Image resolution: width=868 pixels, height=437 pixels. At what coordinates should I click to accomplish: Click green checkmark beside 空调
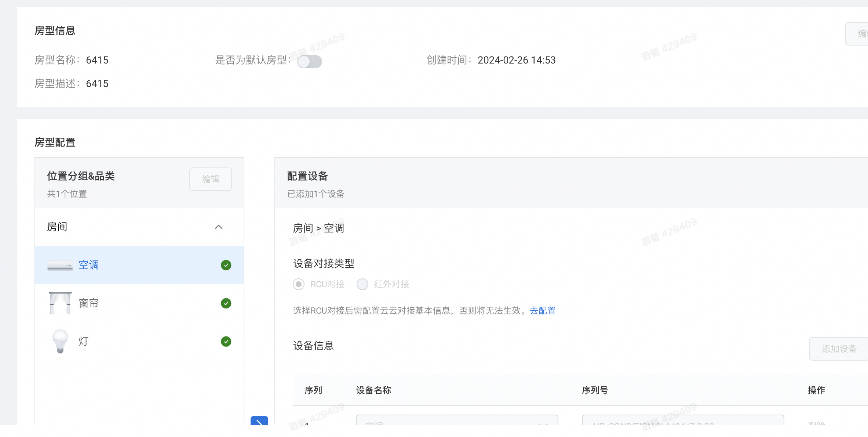226,265
